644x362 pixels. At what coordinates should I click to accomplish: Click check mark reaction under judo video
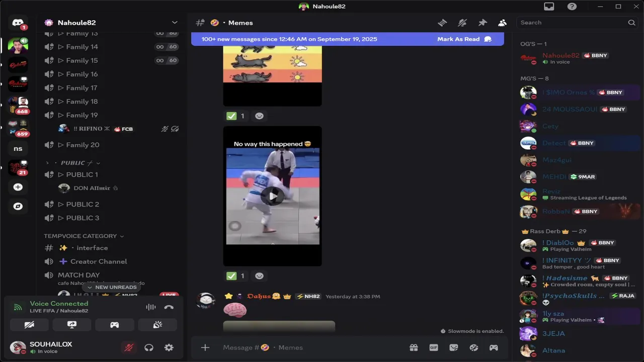pos(236,276)
